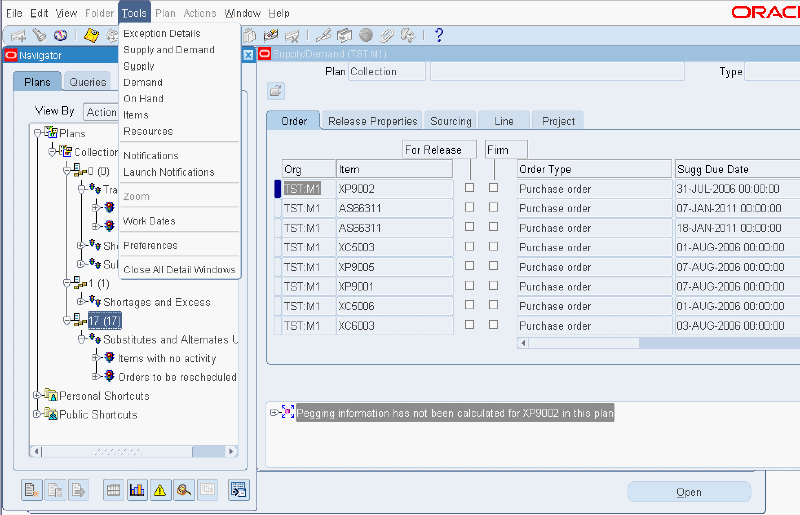Image resolution: width=800 pixels, height=515 pixels.
Task: Click the Translations globe icon
Action: 365,35
